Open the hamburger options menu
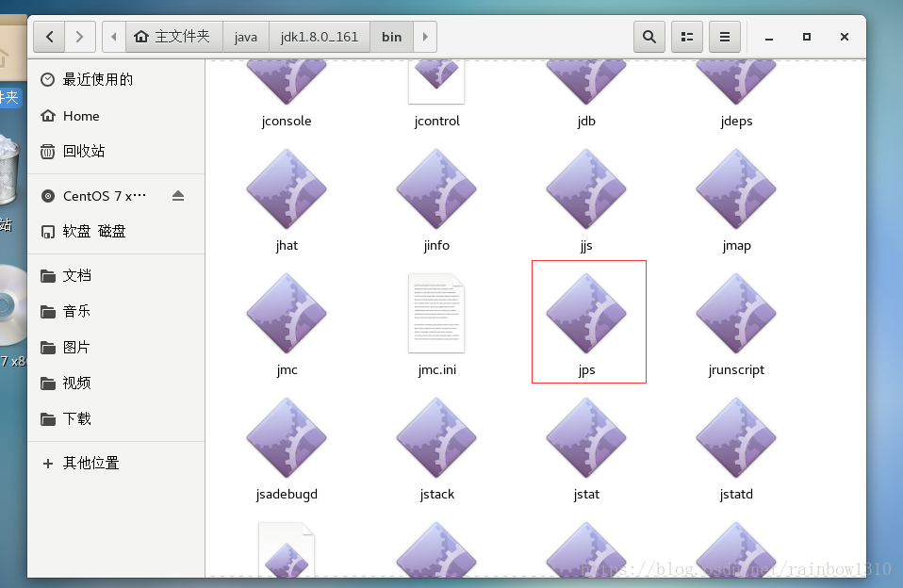Viewport: 903px width, 588px height. 725,37
